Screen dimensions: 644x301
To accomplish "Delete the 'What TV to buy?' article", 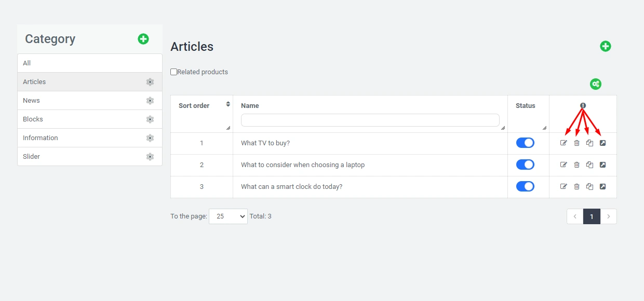I will pyautogui.click(x=576, y=143).
